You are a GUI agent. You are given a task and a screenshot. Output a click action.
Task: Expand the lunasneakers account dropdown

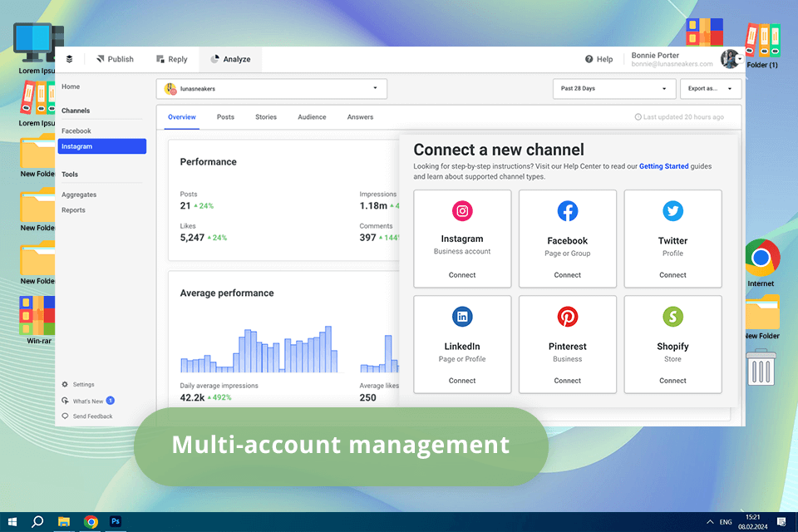pyautogui.click(x=271, y=89)
